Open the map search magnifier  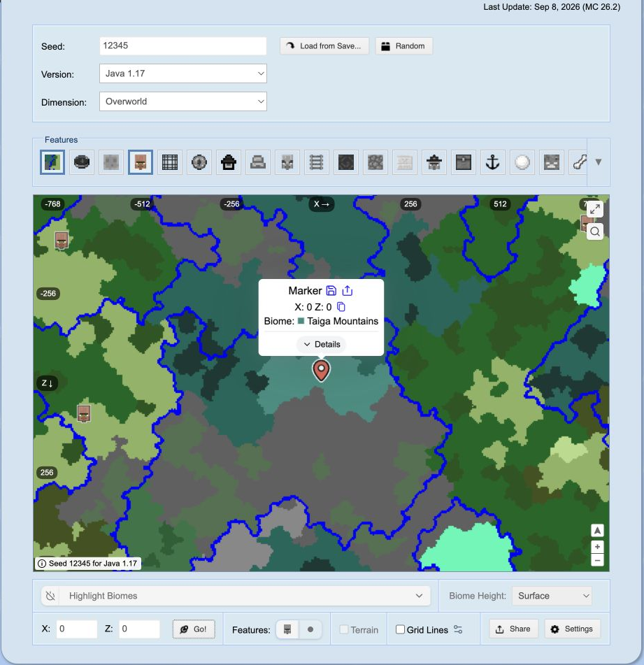[x=595, y=231]
